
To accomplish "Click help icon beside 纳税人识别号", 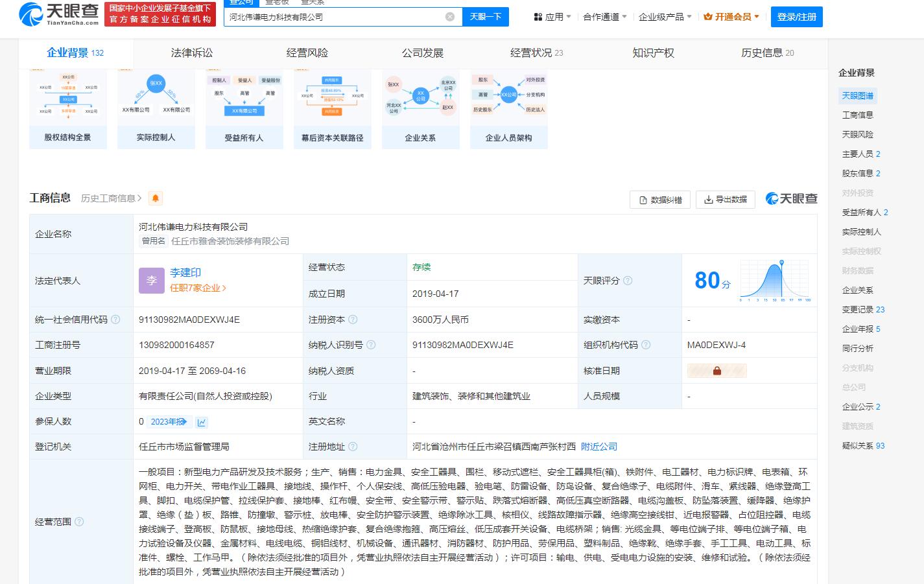I will pyautogui.click(x=371, y=345).
